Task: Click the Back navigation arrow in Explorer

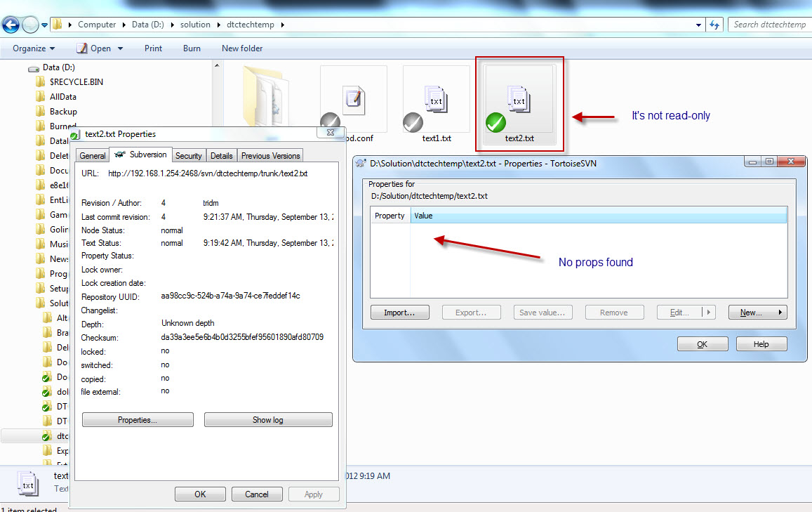Action: [x=11, y=25]
